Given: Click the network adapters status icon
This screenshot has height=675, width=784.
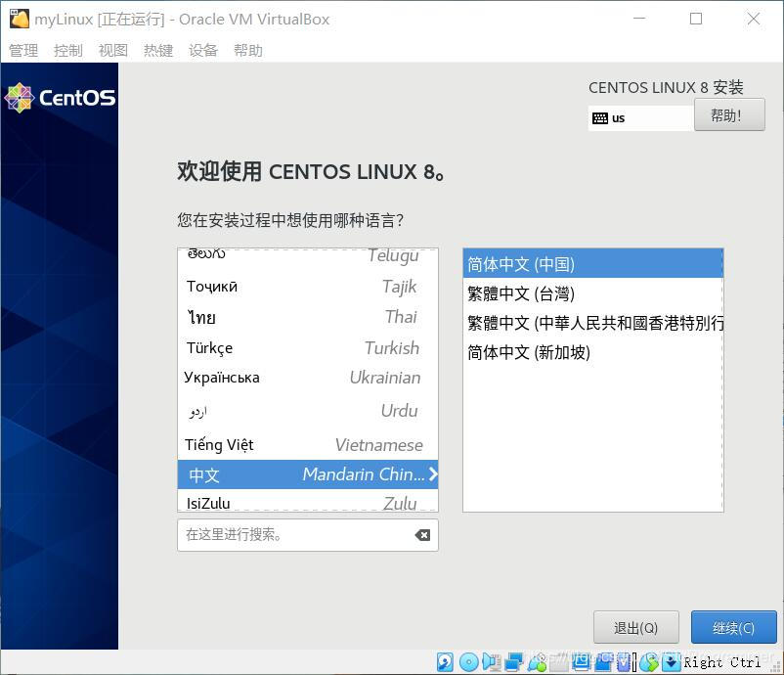Looking at the screenshot, I should (x=514, y=662).
